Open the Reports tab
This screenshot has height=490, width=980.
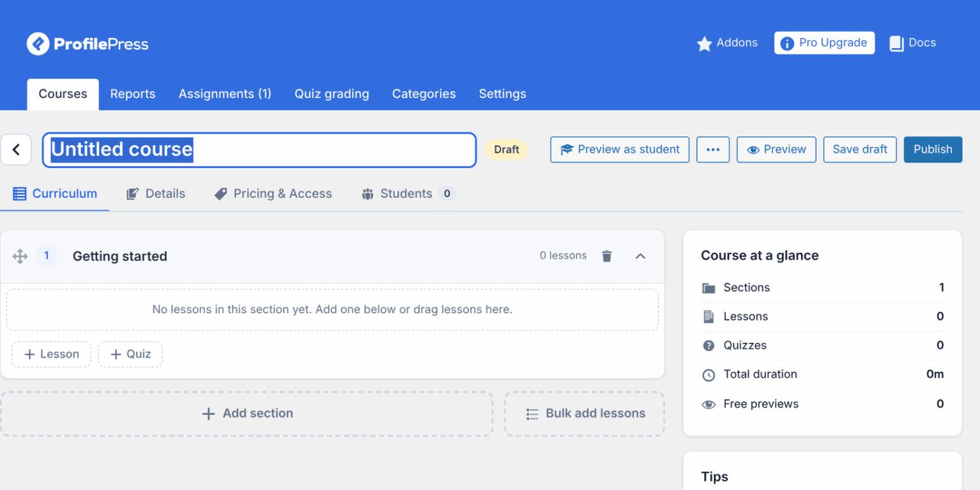133,94
